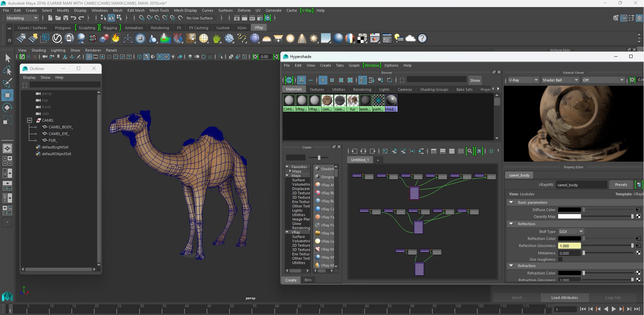Click the undo arrow in status line
The width and height of the screenshot is (644, 315).
point(73,18)
